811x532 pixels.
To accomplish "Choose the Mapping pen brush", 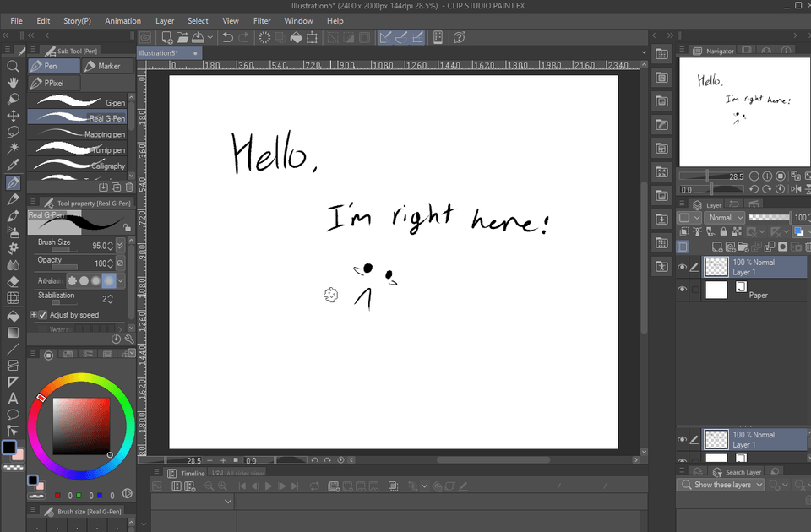I will (78, 133).
